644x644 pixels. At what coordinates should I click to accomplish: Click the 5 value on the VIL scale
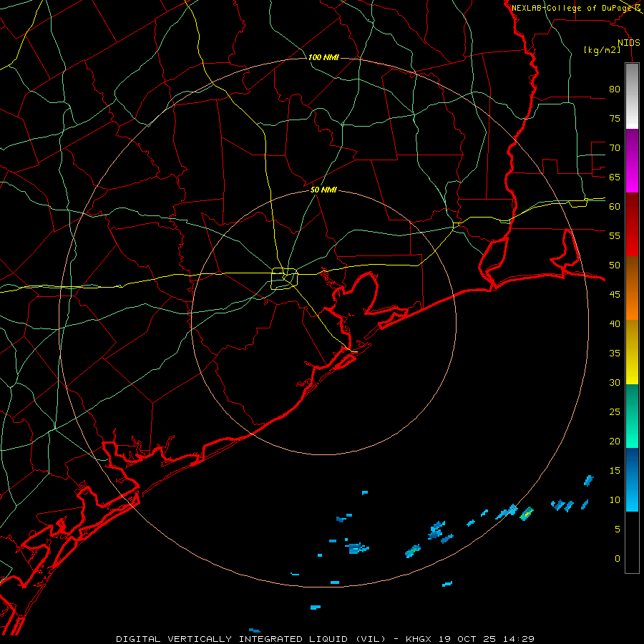[618, 529]
